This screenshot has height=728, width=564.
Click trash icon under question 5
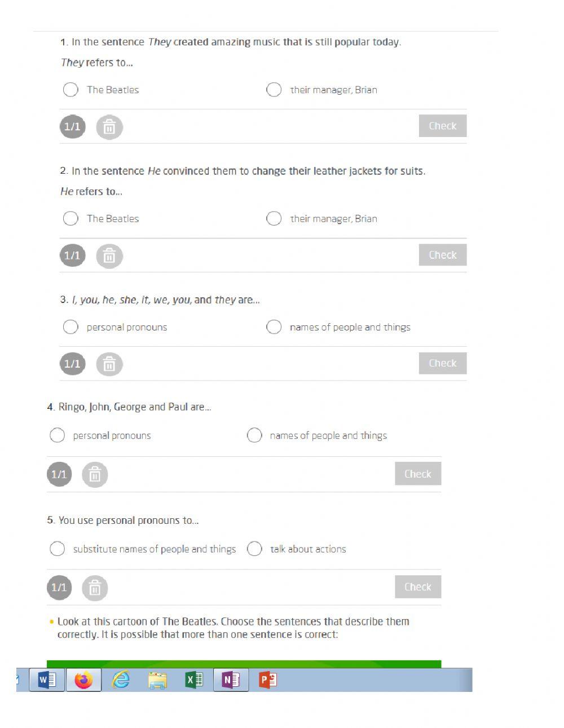tap(95, 588)
